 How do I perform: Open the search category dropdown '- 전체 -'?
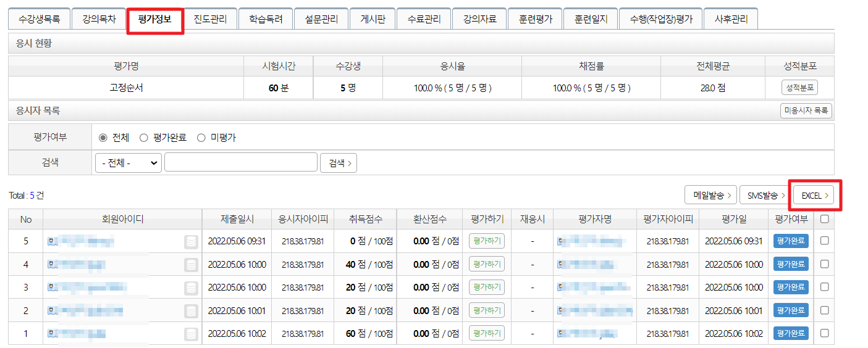[128, 163]
